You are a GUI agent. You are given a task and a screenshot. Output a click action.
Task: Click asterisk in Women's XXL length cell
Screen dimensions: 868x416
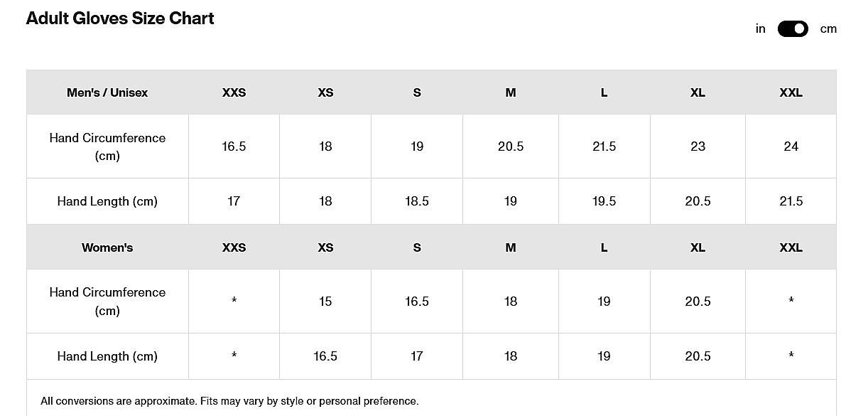[x=791, y=356]
